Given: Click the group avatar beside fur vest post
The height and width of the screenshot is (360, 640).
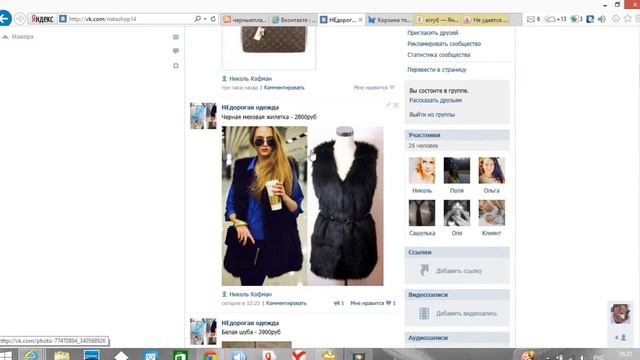Looking at the screenshot, I should coord(203,116).
